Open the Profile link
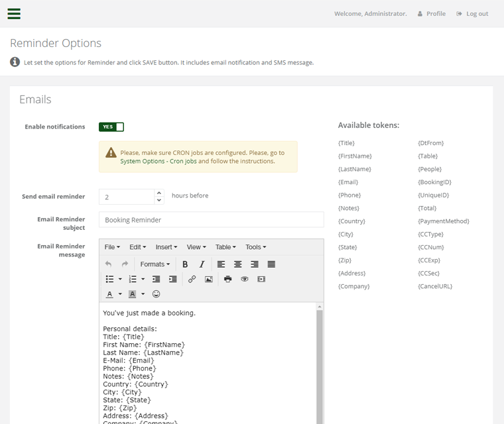Image resolution: width=504 pixels, height=424 pixels. coord(436,14)
